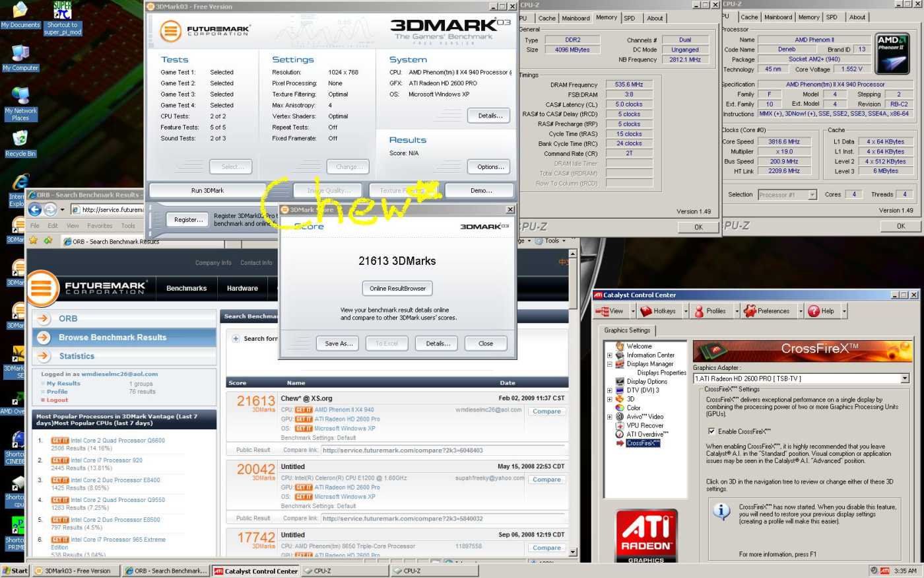This screenshot has height=578, width=924.
Task: Select the Graphics Settings tab in Catalyst
Action: coord(627,330)
